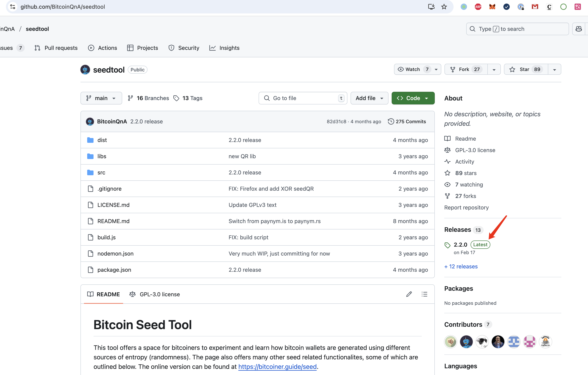Screen dimensions: 588x375
Task: Open build.js file
Action: point(106,237)
